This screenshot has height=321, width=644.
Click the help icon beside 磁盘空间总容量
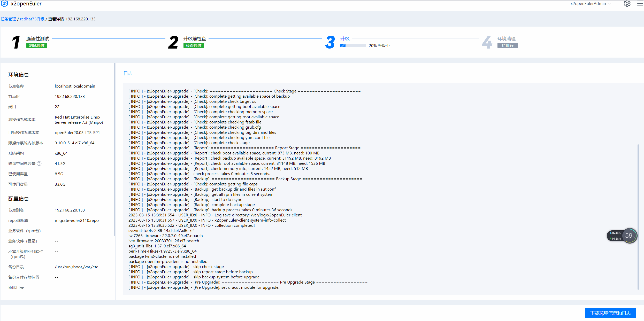[x=39, y=163]
